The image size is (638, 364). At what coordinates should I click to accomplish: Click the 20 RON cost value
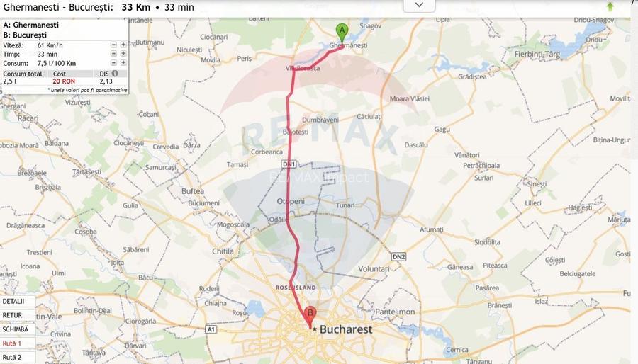click(x=64, y=81)
